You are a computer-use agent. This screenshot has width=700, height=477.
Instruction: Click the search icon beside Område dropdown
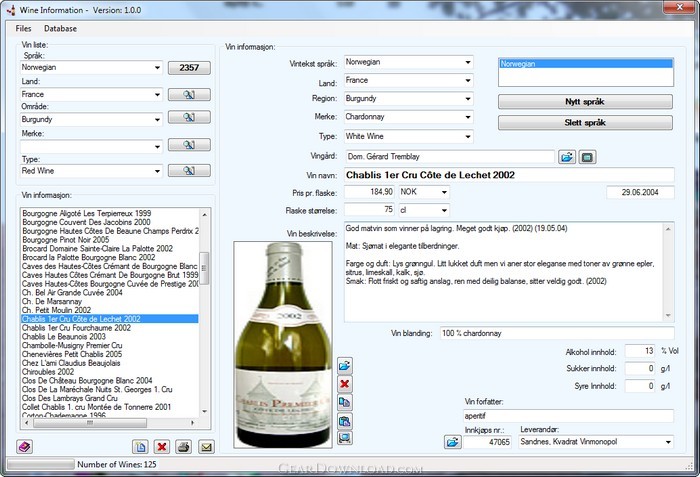pos(189,117)
